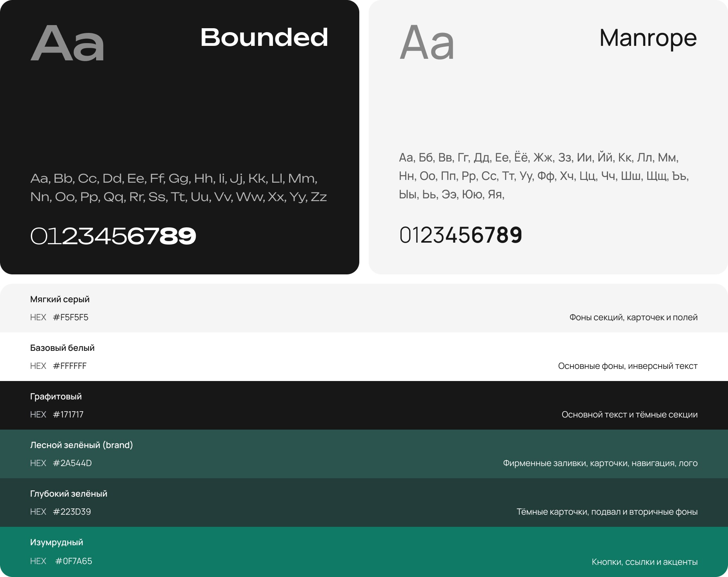Click the Bounded digits 0123456789
Screen dimensions: 728x577
click(113, 236)
